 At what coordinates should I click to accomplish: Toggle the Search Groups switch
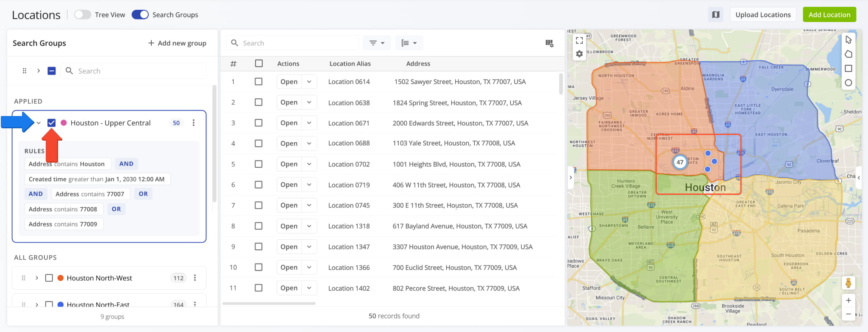click(x=140, y=15)
